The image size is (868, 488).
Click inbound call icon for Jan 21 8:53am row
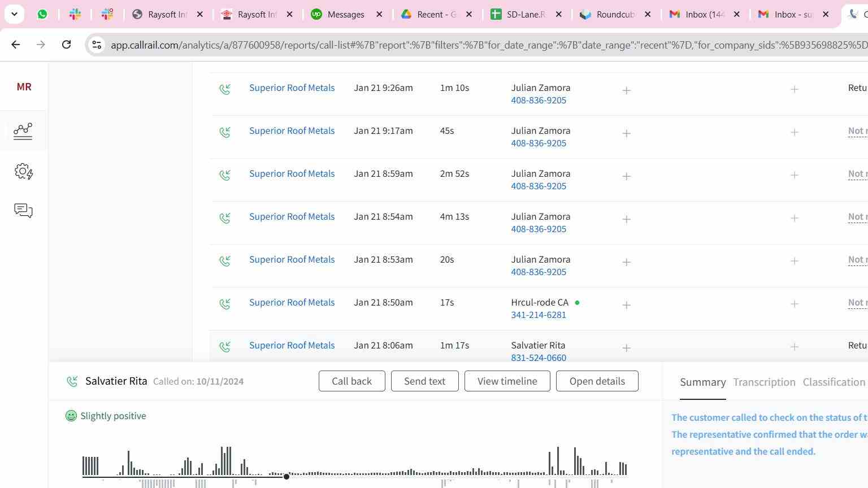225,261
